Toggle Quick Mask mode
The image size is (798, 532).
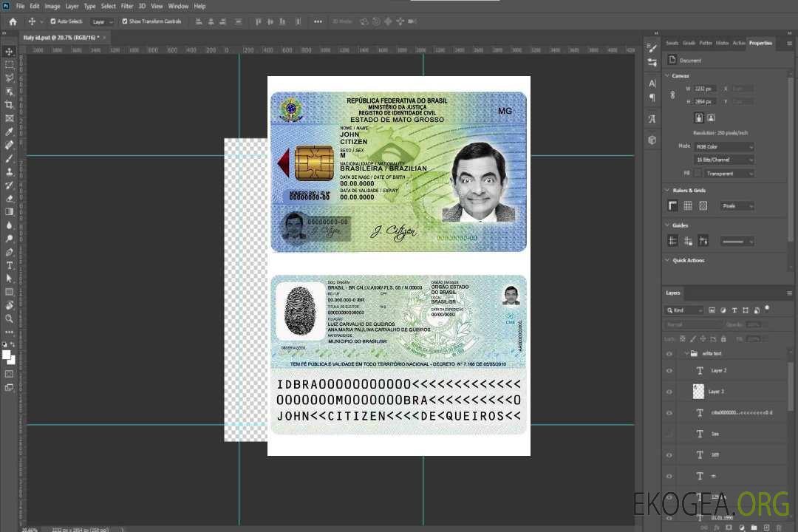click(9, 374)
